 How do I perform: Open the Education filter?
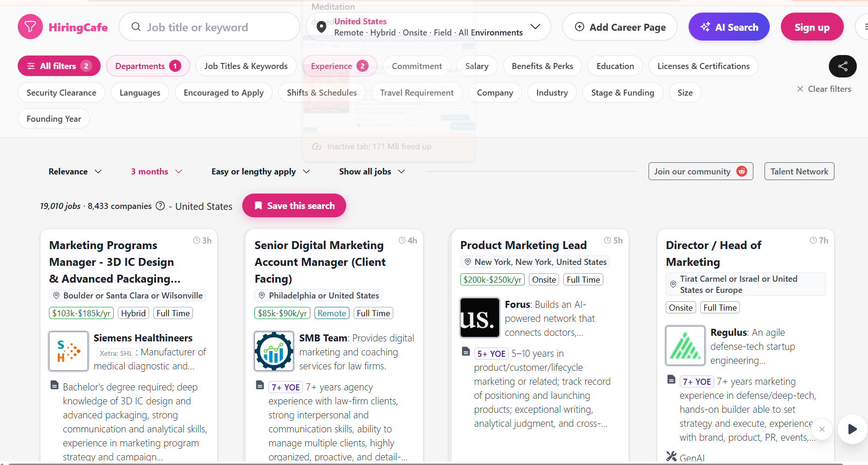click(x=615, y=66)
